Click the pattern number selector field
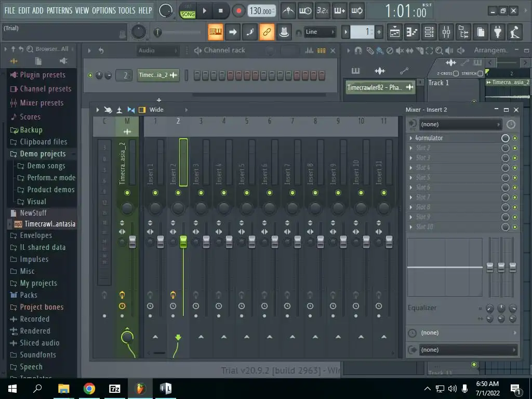 coord(362,32)
